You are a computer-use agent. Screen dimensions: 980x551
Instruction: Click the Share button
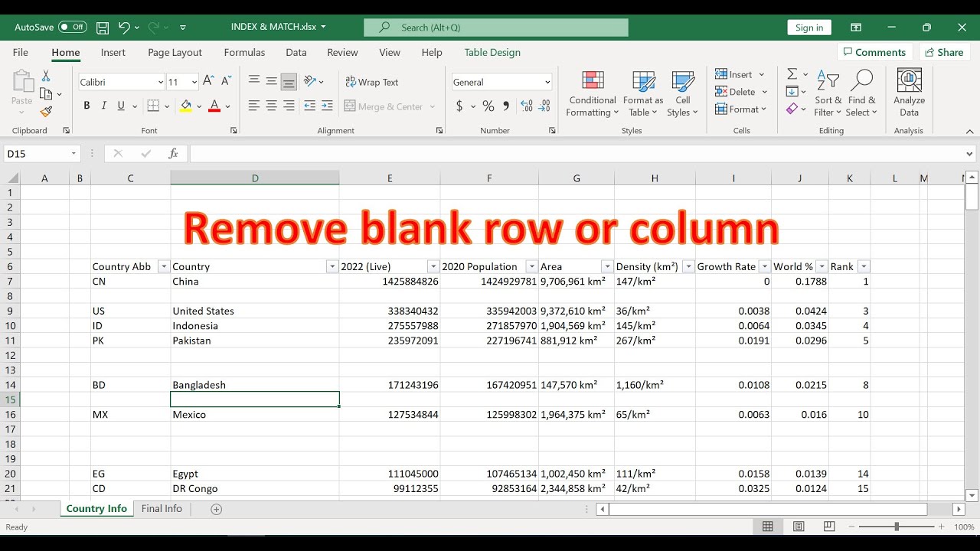coord(944,52)
